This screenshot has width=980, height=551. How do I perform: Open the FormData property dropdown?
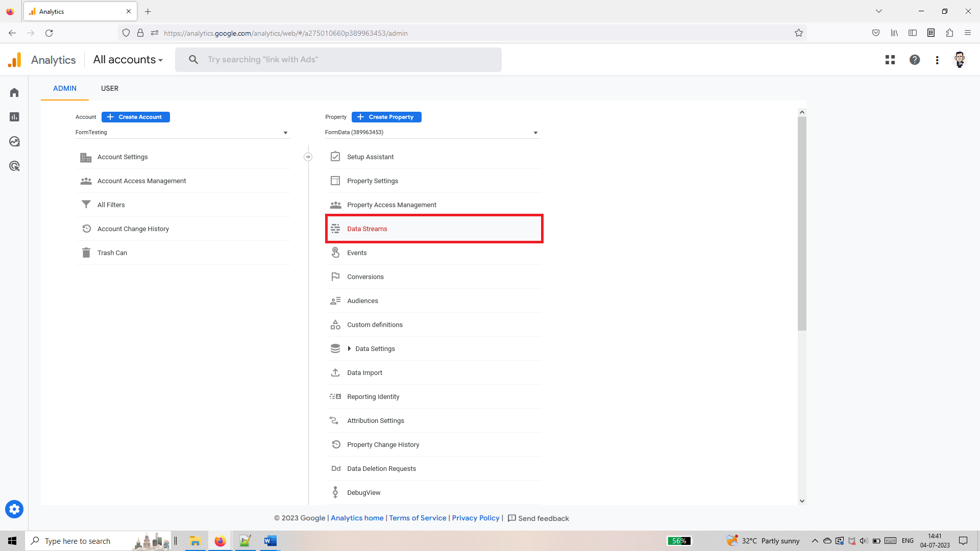tap(432, 132)
